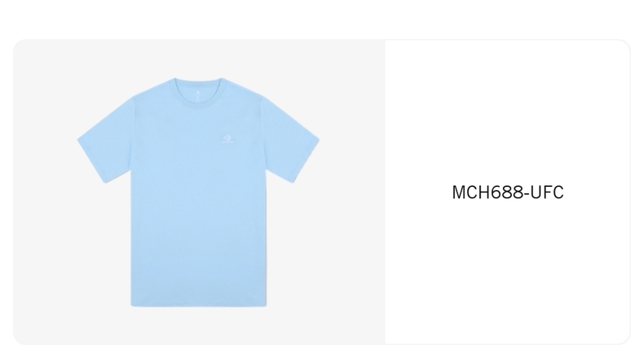Open the light blue T-shirt product image
This screenshot has height=345, width=644.
click(198, 192)
